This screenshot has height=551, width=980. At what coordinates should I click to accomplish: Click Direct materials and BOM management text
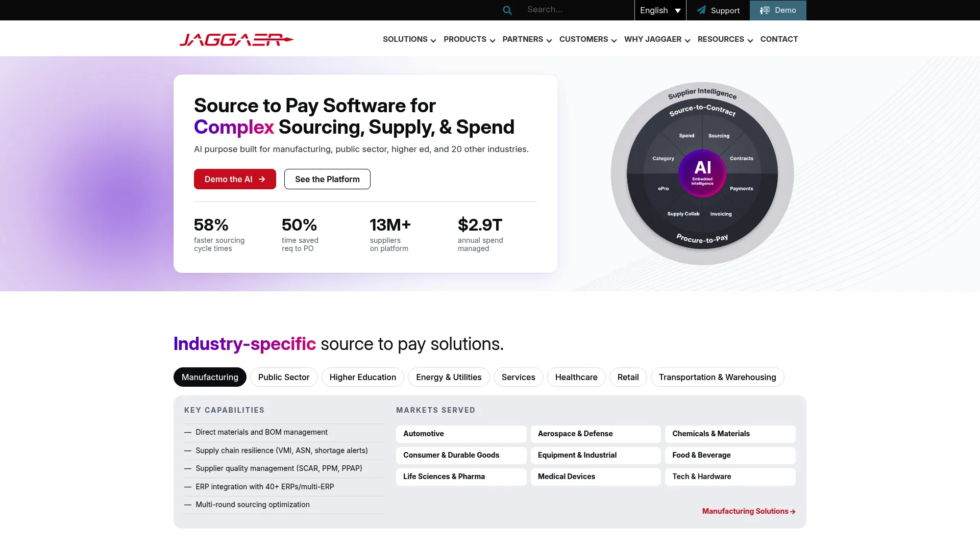[261, 432]
